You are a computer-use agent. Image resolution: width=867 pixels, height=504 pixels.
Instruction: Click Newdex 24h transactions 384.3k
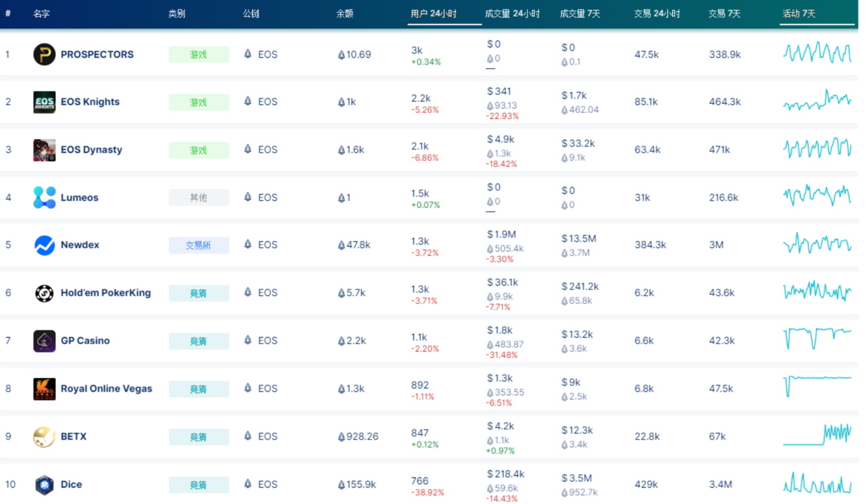(x=650, y=245)
